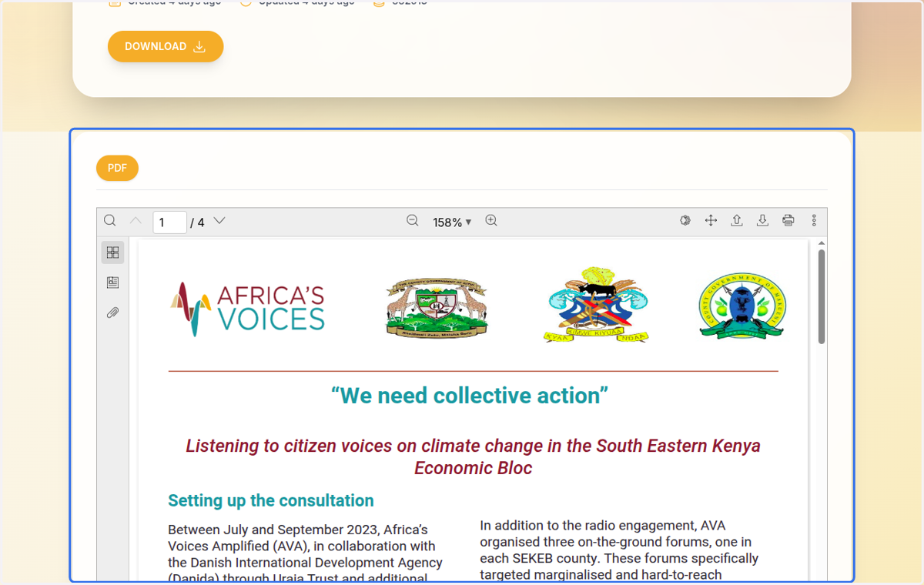
Task: Toggle the color theme mode icon
Action: pyautogui.click(x=685, y=221)
